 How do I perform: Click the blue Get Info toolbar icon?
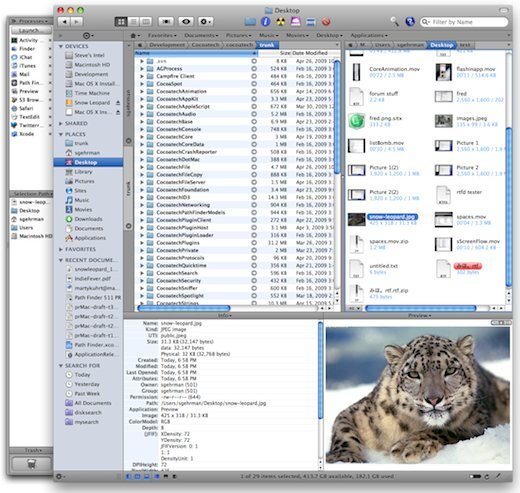(x=265, y=22)
